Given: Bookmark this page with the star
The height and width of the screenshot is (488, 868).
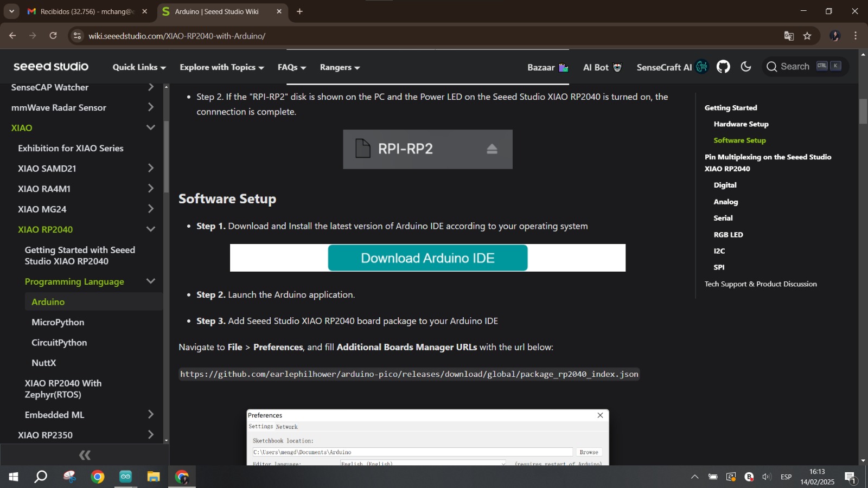Looking at the screenshot, I should [807, 36].
